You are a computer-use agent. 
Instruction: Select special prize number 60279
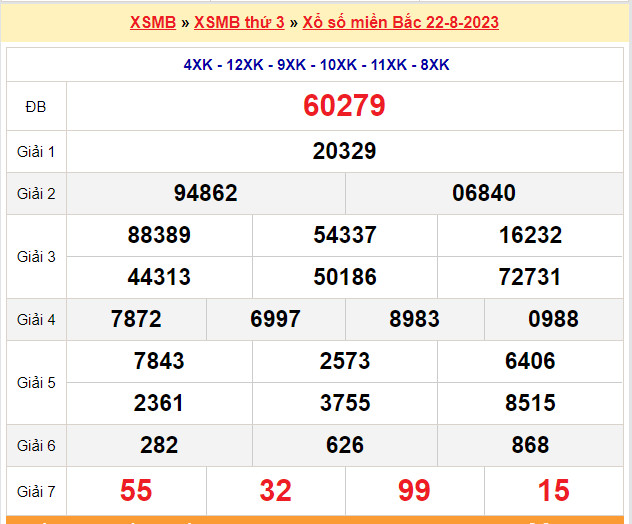[x=344, y=106]
